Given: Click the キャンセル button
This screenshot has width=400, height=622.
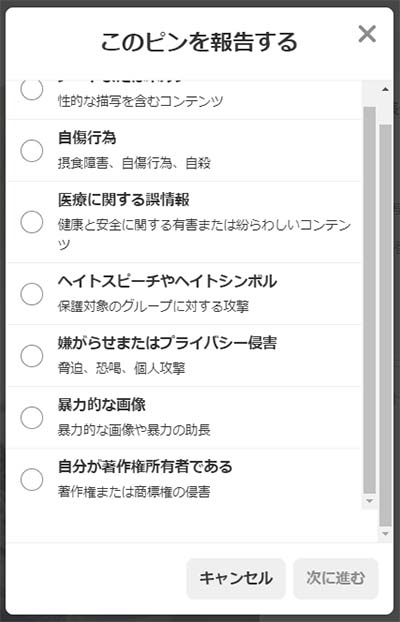Looking at the screenshot, I should pyautogui.click(x=236, y=578).
